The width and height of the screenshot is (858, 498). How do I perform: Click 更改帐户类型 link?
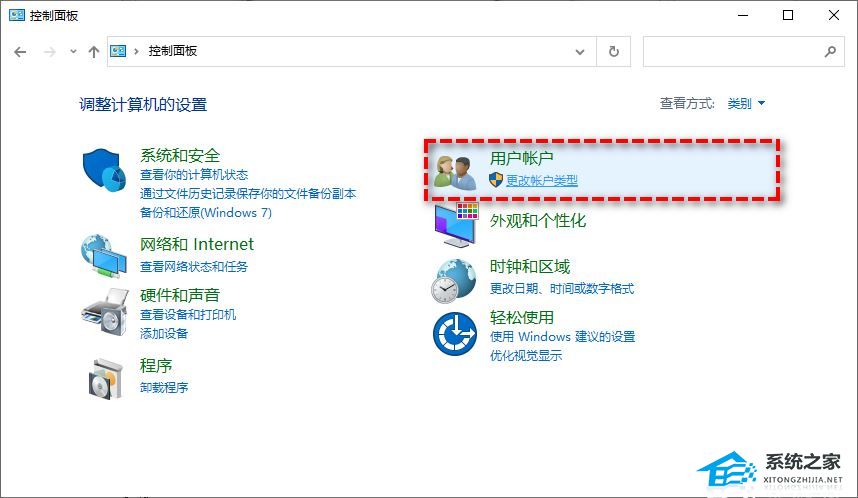click(x=542, y=180)
